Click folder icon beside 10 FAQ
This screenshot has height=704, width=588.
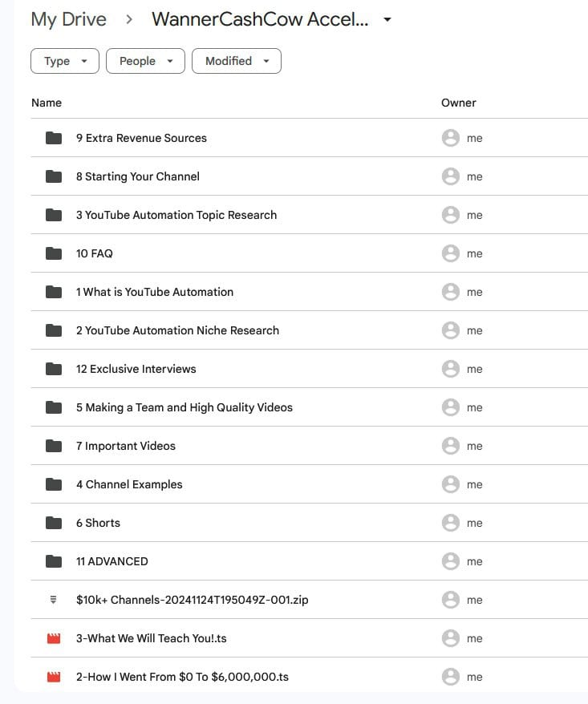pos(54,253)
